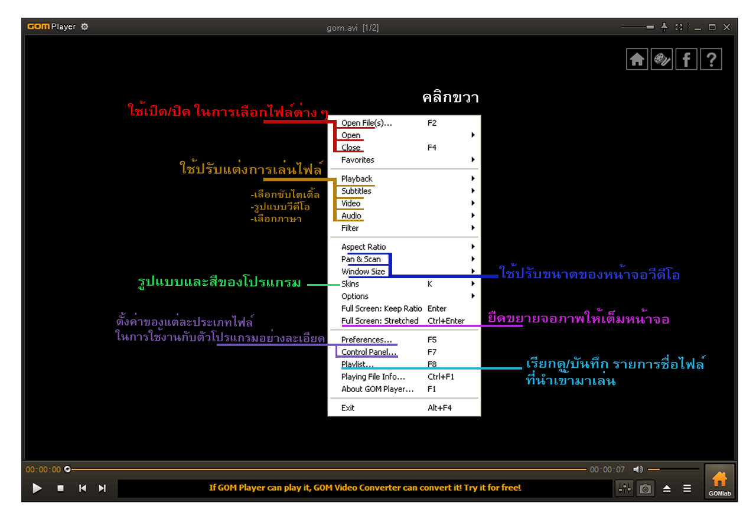Click the elapsed time 00:00:00
Viewport: 756px width, 532px height.
[x=43, y=469]
